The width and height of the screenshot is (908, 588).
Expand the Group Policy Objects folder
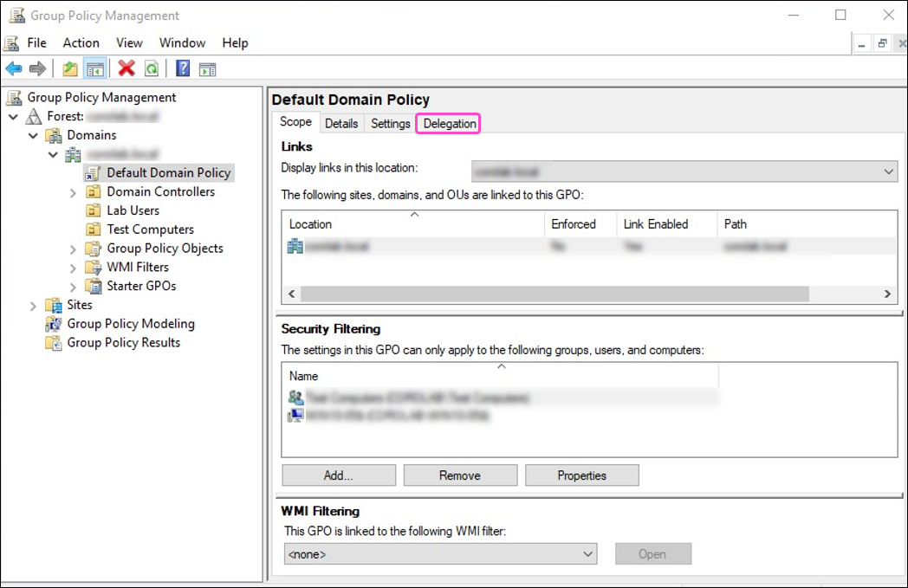tap(74, 249)
